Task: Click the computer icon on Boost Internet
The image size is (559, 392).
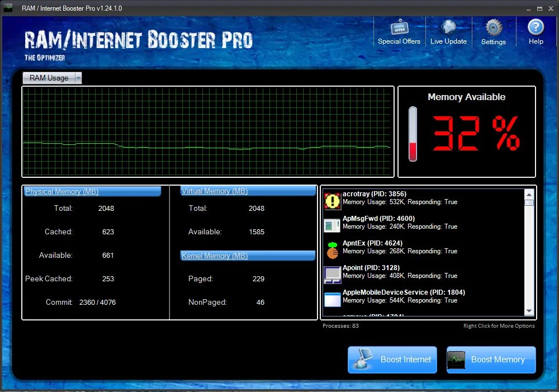Action: tap(363, 359)
